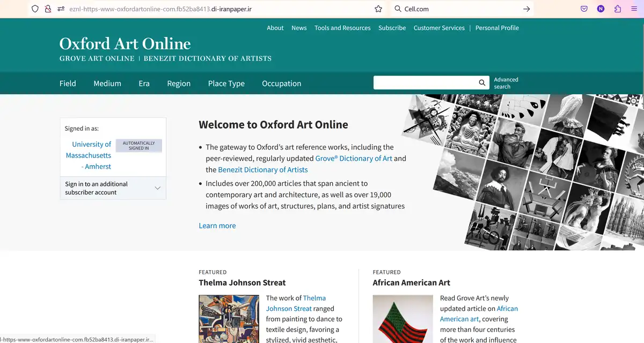Bookmark this page with the star icon

tap(378, 9)
